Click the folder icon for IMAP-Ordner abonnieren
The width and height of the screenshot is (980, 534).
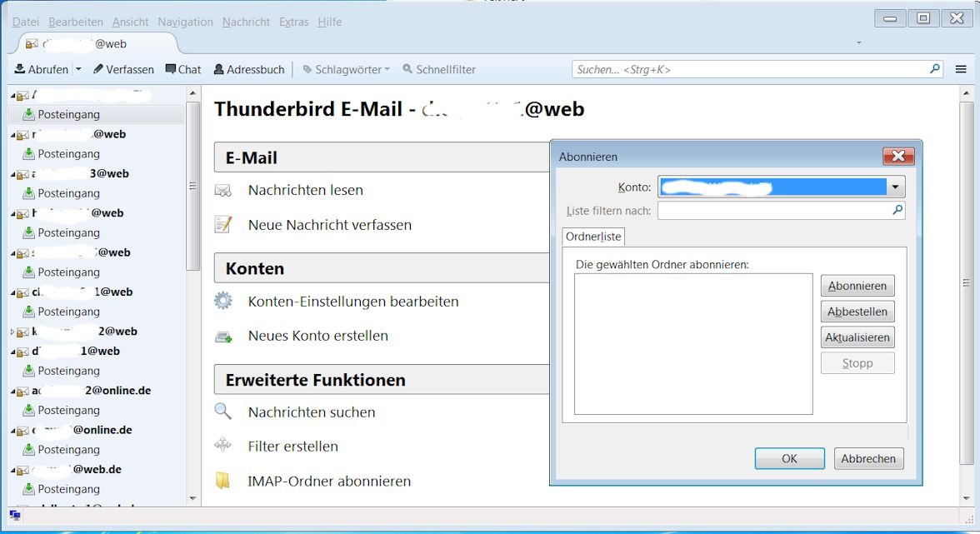pos(222,481)
